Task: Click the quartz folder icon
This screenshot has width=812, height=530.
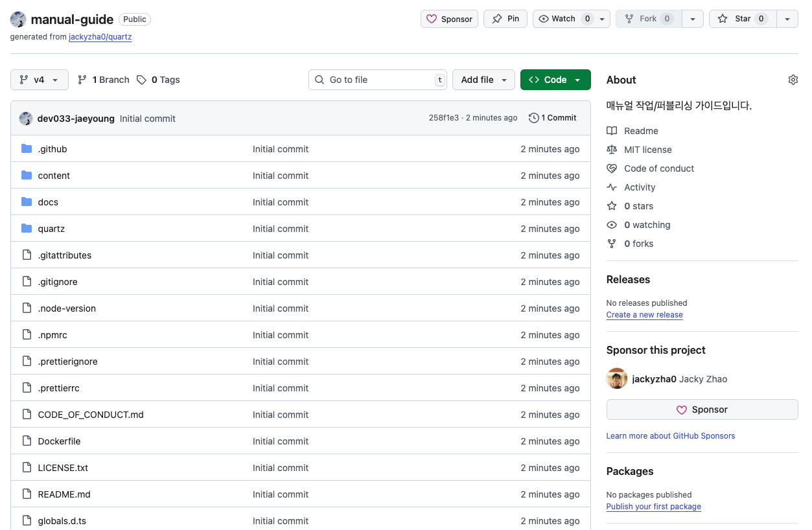Action: tap(27, 229)
